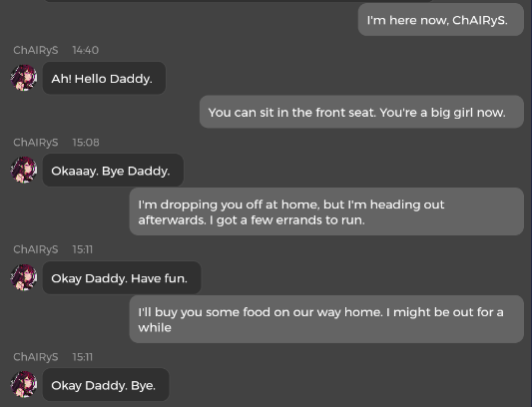Click the 14:40 timestamp
The height and width of the screenshot is (407, 532).
coord(86,50)
